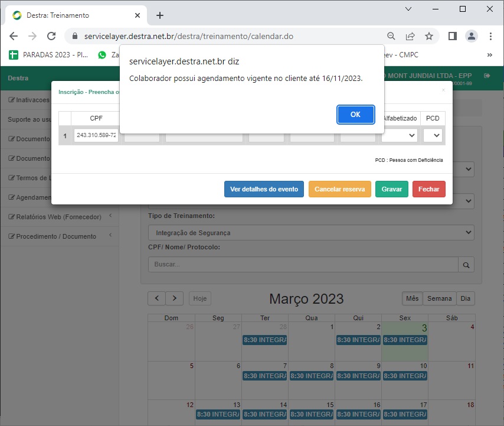This screenshot has width=504, height=426.
Task: Open the Tipo de Treinamento dropdown
Action: click(x=311, y=233)
